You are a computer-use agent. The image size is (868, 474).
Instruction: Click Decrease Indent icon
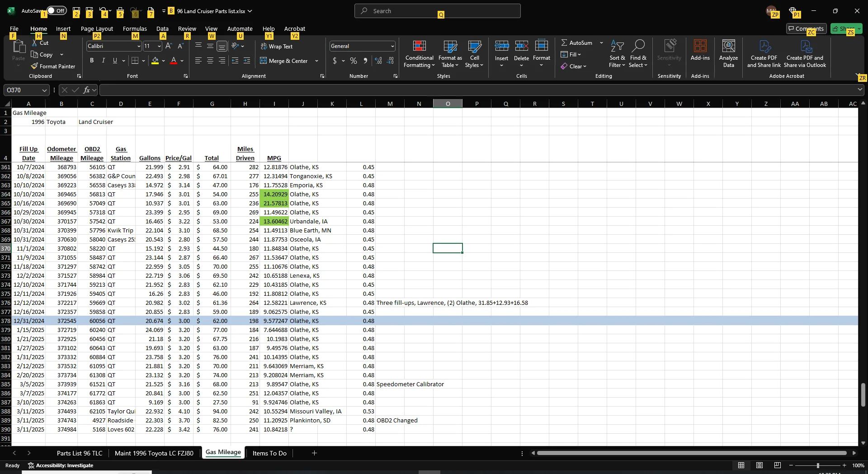click(235, 61)
